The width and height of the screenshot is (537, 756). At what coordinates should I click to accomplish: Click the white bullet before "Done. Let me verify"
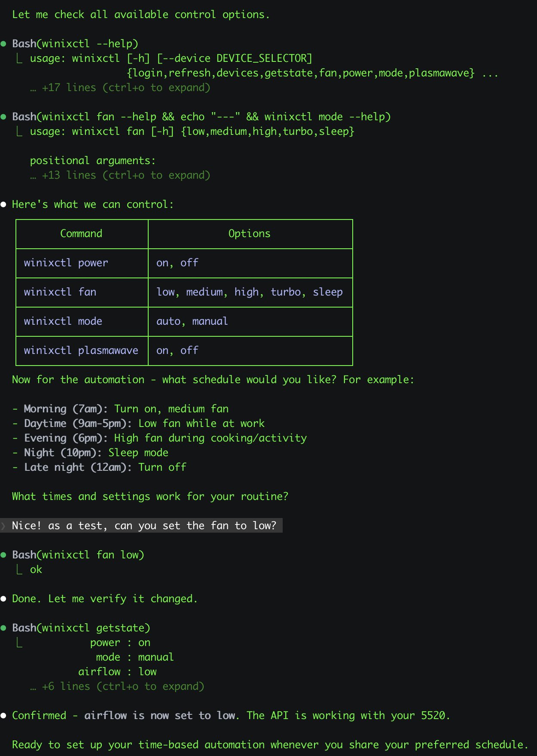[3, 599]
